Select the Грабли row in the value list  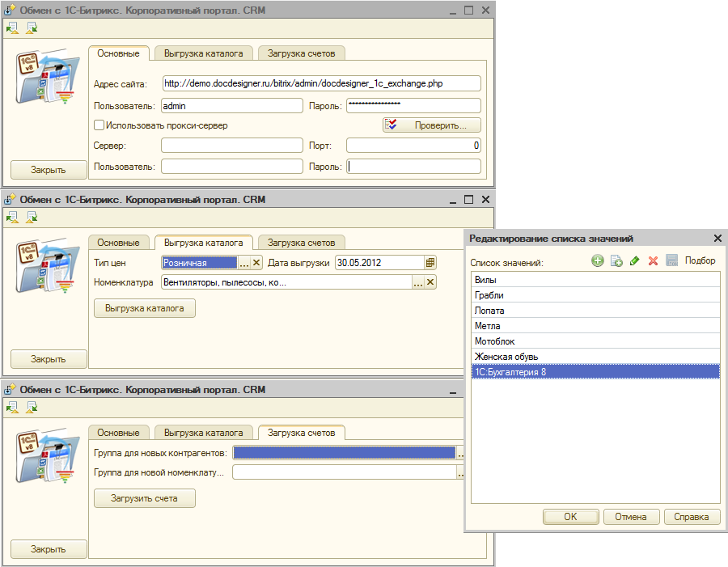pyautogui.click(x=595, y=295)
